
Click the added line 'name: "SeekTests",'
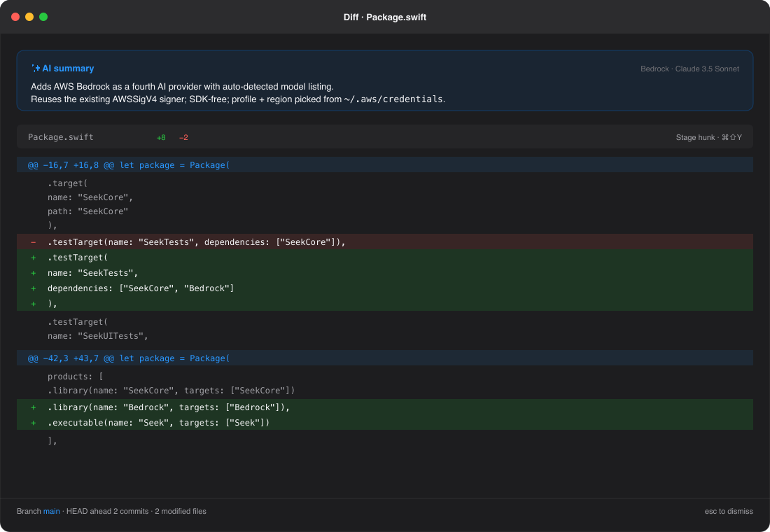click(x=385, y=272)
